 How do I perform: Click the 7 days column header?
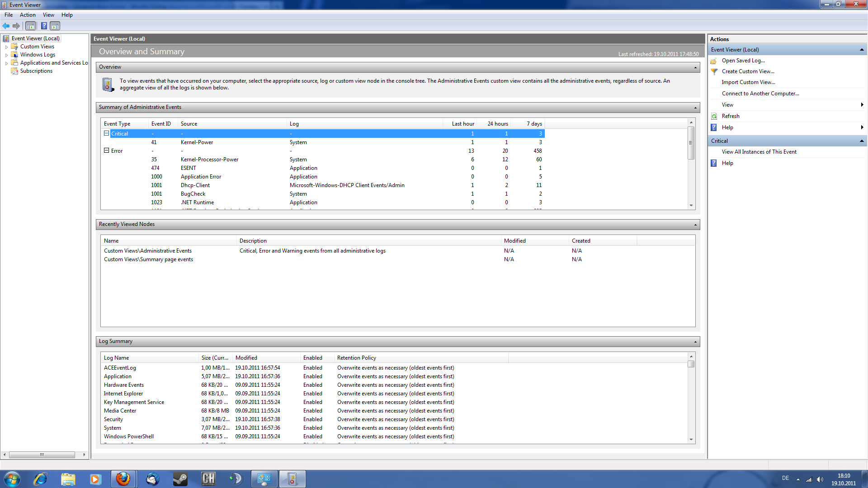coord(528,124)
